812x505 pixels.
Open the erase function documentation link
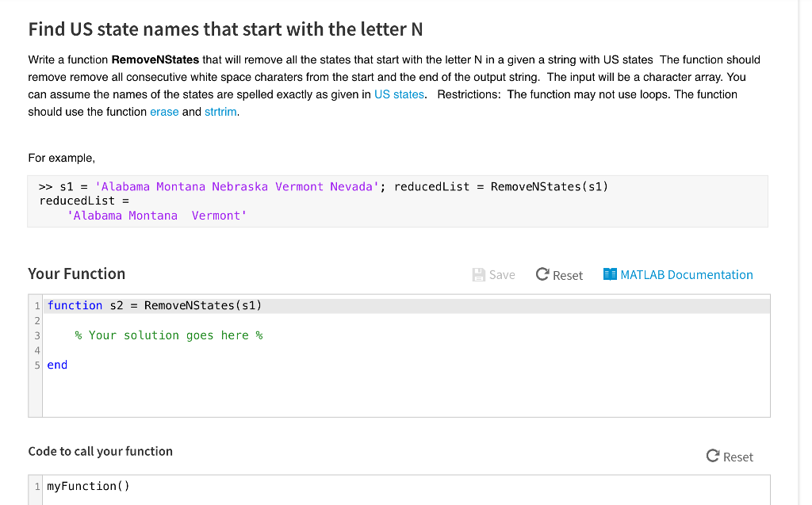pyautogui.click(x=164, y=112)
